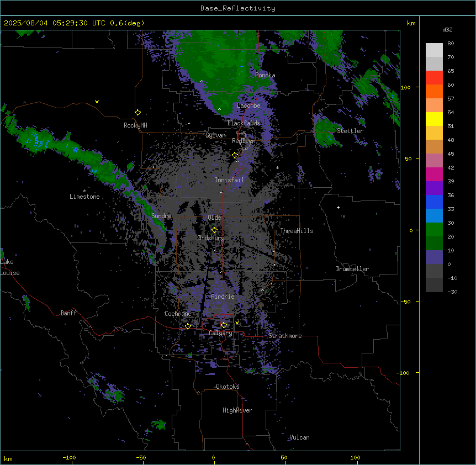Click the Base_Reflectivity title text

coord(238,8)
